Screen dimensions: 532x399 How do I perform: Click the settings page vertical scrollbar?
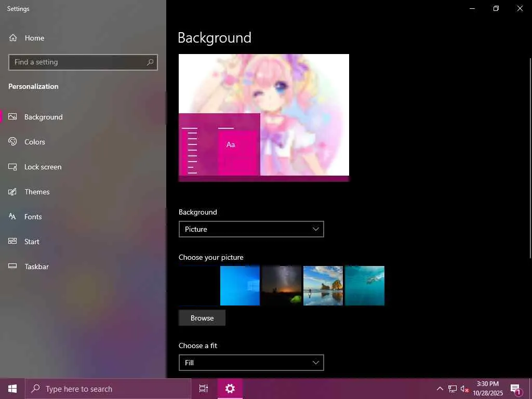(x=530, y=158)
